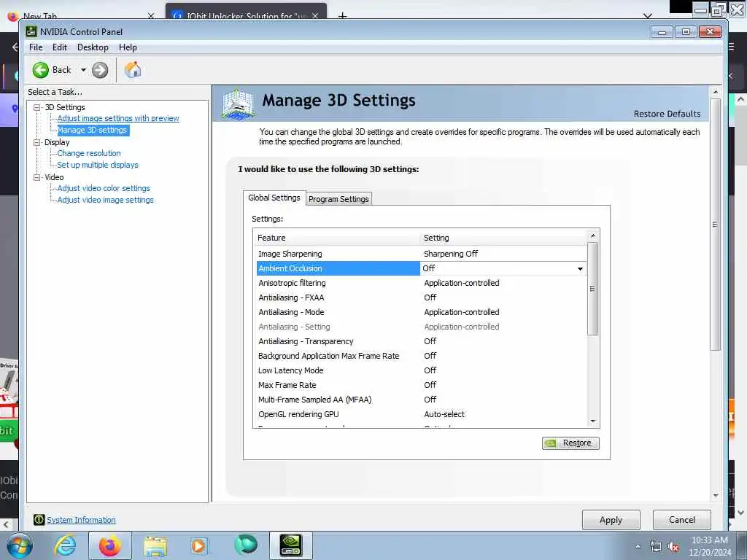Collapse the Video tree node
Image resolution: width=747 pixels, height=560 pixels.
(x=36, y=177)
